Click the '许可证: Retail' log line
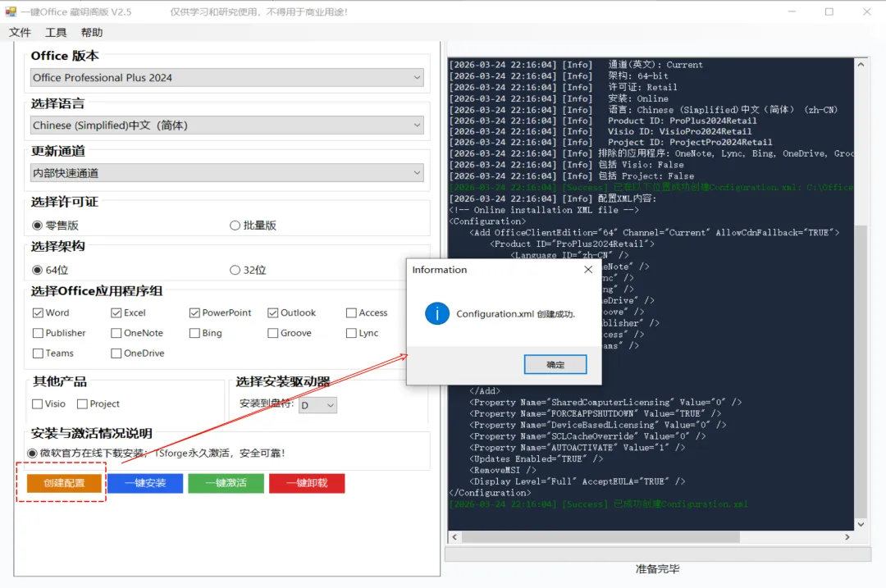The image size is (886, 588). 564,87
